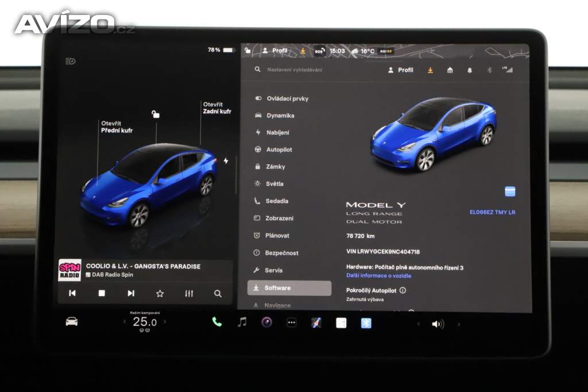The width and height of the screenshot is (588, 392).
Task: Tap the HomeLink garage icon
Action: pos(450,70)
